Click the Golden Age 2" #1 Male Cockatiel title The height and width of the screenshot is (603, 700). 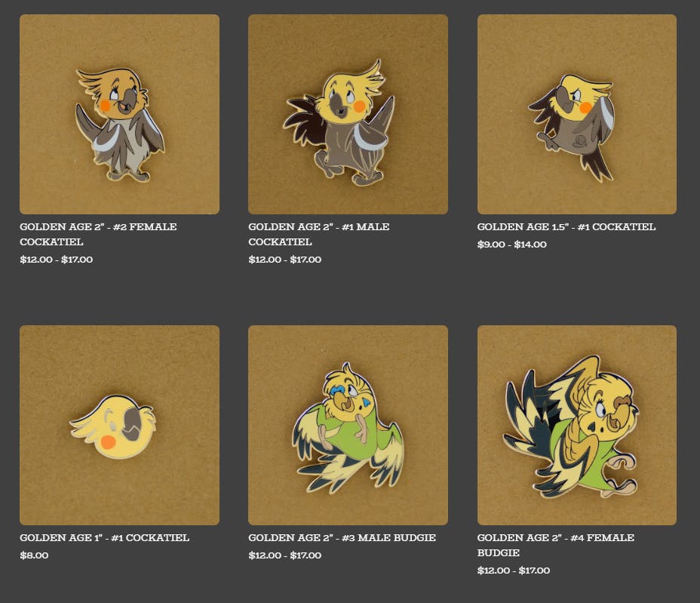(319, 234)
